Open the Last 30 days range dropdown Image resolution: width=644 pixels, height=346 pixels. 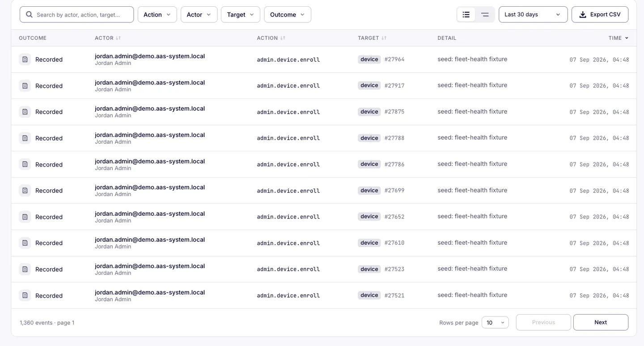coord(533,15)
